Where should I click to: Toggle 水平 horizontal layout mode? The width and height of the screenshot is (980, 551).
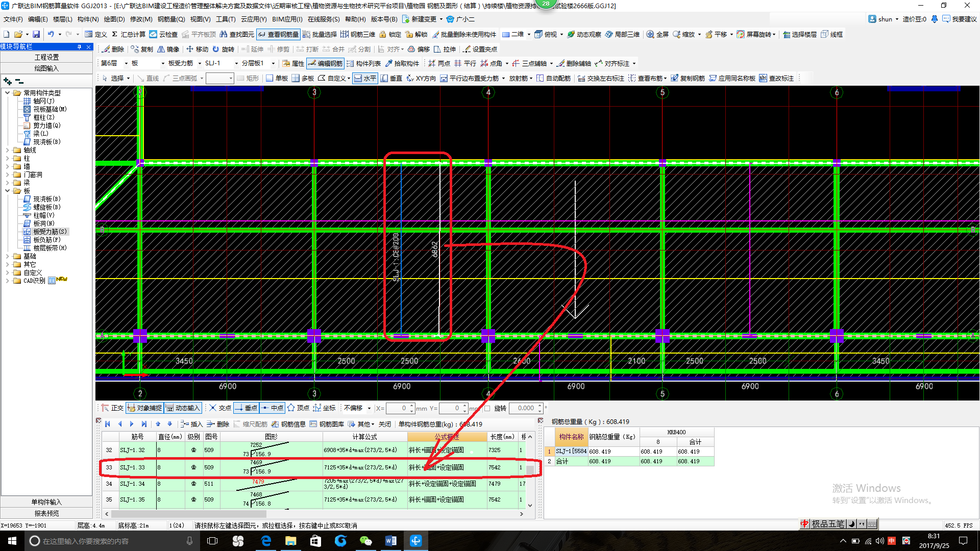point(365,78)
